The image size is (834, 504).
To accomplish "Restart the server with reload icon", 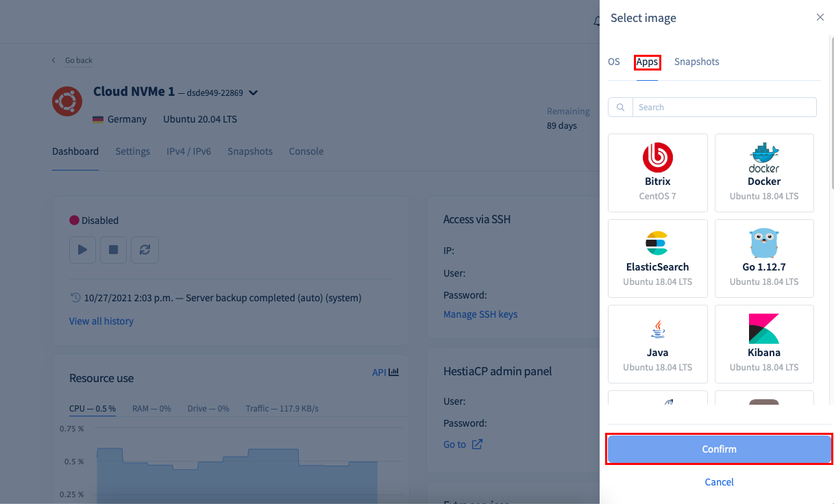I will [145, 250].
